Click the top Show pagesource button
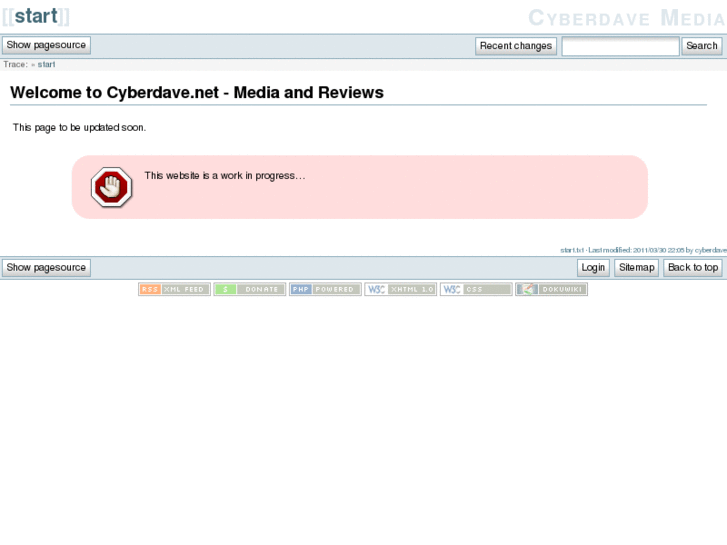This screenshot has width=727, height=545. (46, 45)
